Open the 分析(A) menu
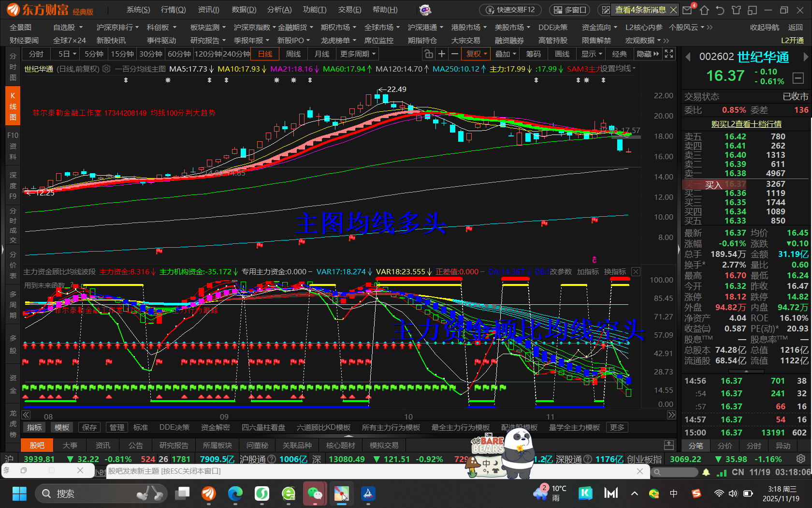 pyautogui.click(x=279, y=10)
